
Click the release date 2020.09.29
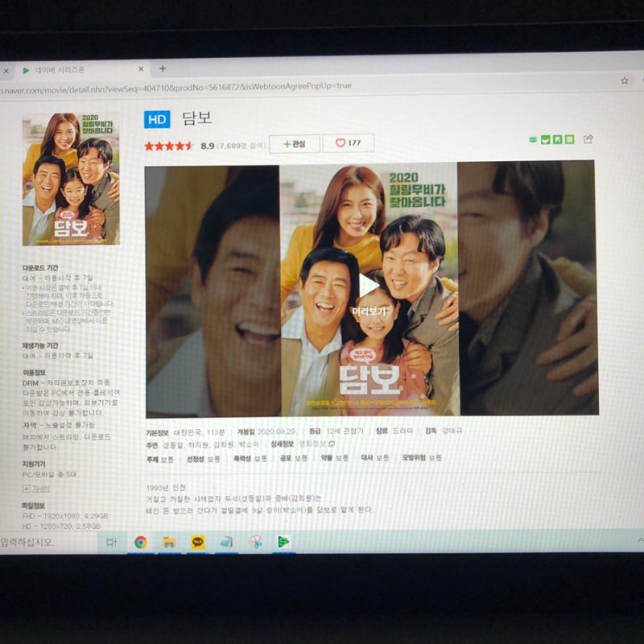click(x=276, y=431)
